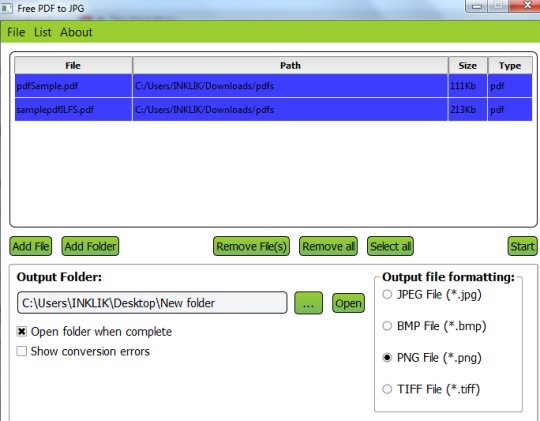Browse output folder with the ... button
Image resolution: width=540 pixels, height=421 pixels.
click(x=308, y=303)
